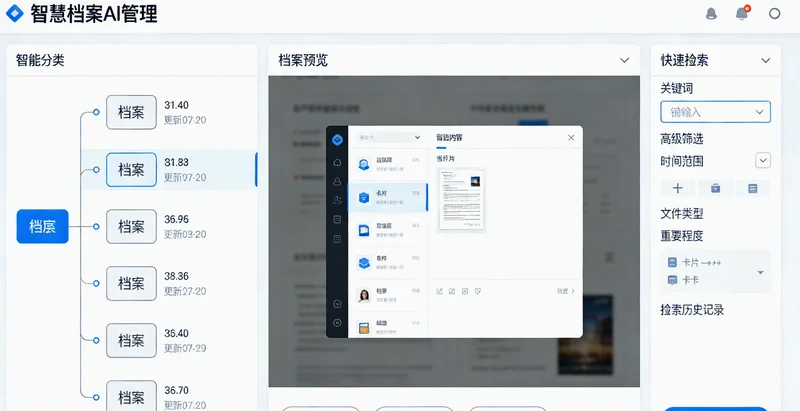The image size is (800, 411).
Task: Select the 档案 node labeled 36.70
Action: [131, 396]
